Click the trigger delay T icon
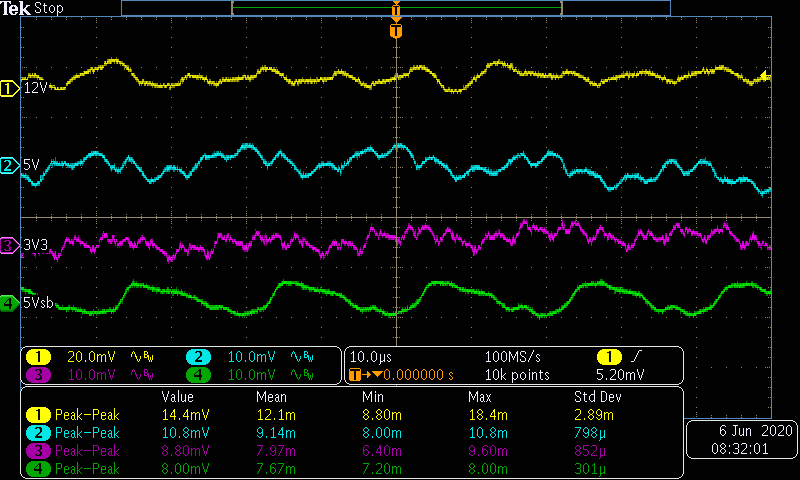The width and height of the screenshot is (800, 480). pyautogui.click(x=355, y=375)
